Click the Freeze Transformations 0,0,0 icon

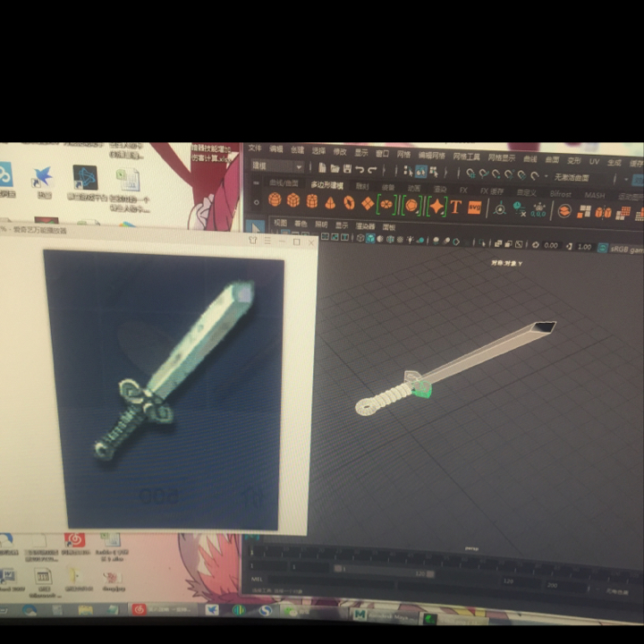pos(538,210)
